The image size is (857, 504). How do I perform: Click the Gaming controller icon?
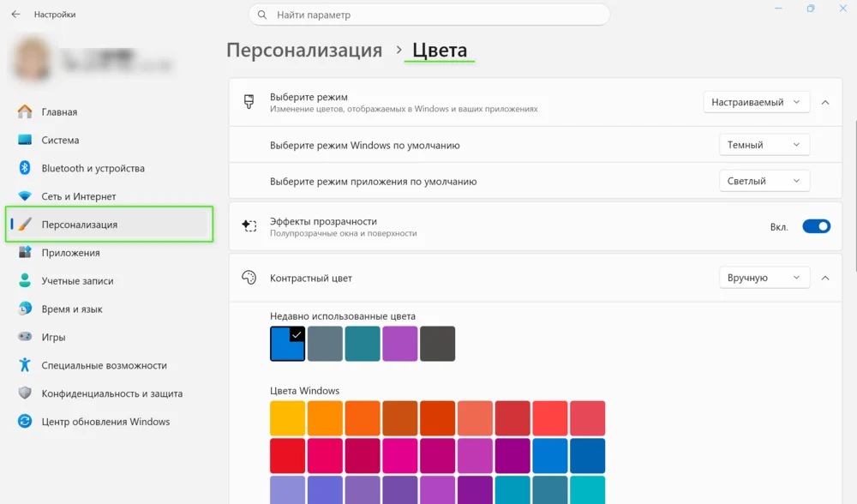click(25, 337)
